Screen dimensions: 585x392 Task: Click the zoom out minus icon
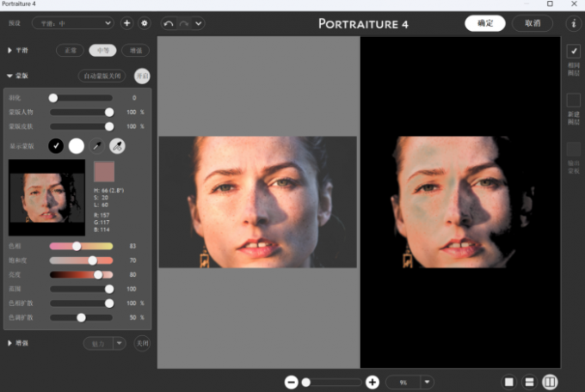pos(292,382)
